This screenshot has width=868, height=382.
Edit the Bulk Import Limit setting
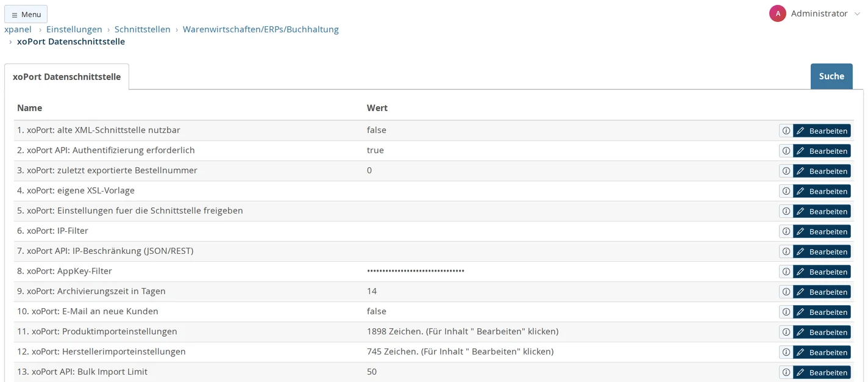point(822,372)
